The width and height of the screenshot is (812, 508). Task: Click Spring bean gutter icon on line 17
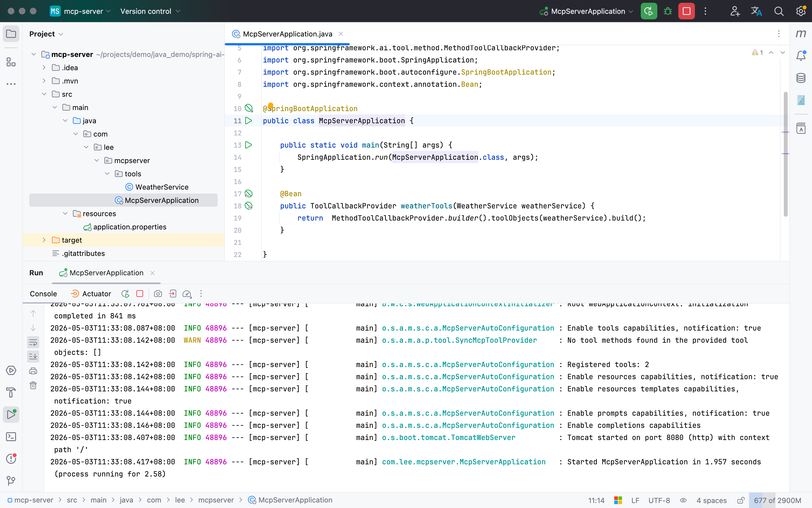pos(248,193)
